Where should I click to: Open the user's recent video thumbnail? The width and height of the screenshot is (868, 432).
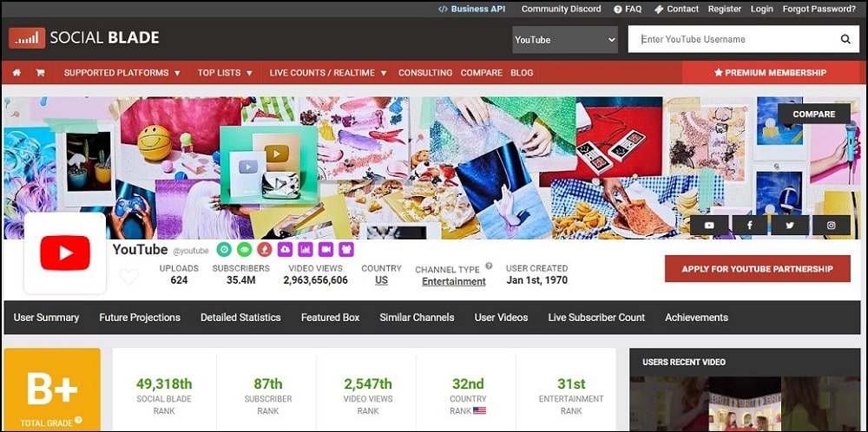point(745,403)
